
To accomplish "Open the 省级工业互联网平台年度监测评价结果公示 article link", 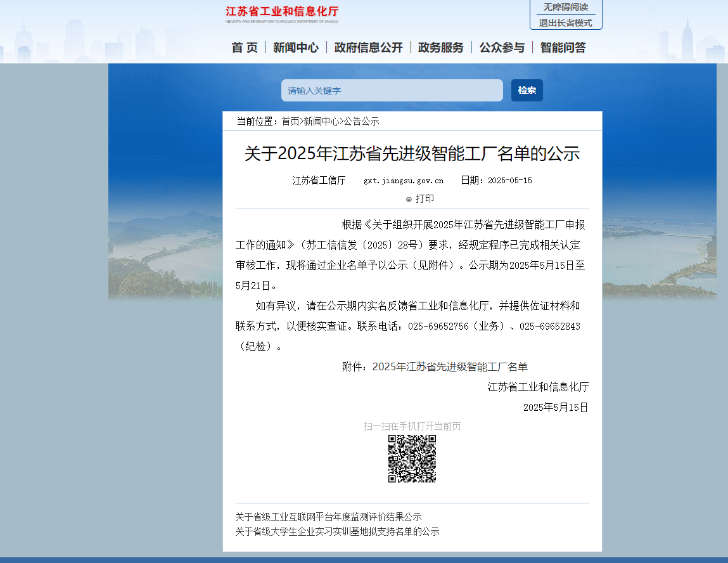I will click(328, 517).
